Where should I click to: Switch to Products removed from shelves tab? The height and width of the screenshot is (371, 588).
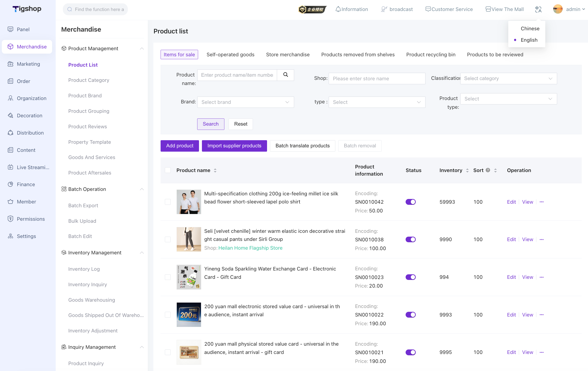(358, 54)
